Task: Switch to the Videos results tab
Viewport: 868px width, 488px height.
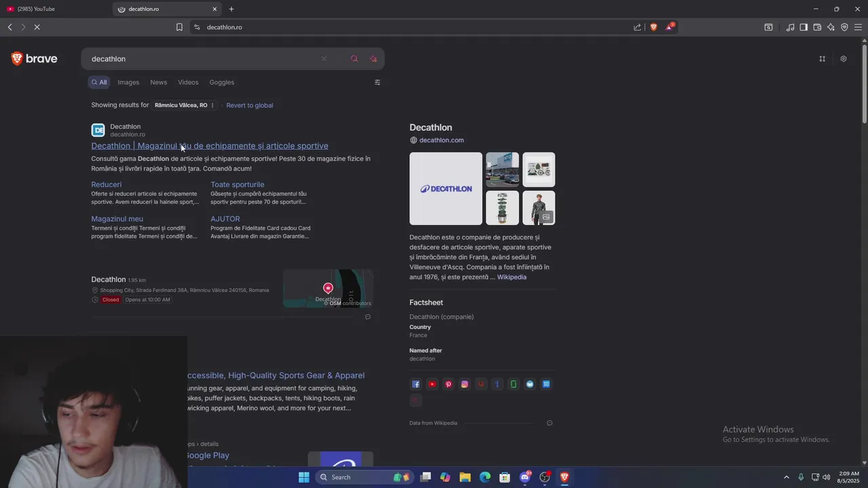Action: (x=188, y=82)
